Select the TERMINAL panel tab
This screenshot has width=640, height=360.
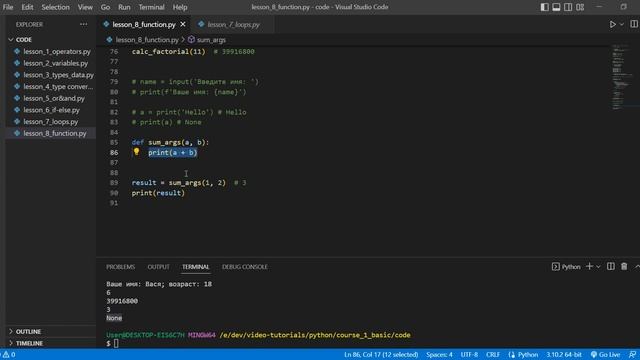point(196,267)
